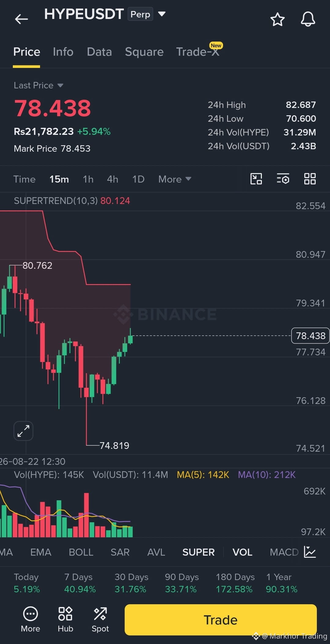This screenshot has height=644, width=330.
Task: Select the 4h timeframe
Action: click(x=112, y=179)
